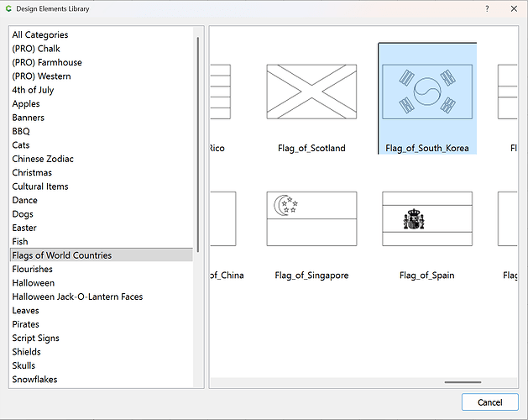Open the Cultural Items category
Image resolution: width=528 pixels, height=420 pixels.
point(40,186)
